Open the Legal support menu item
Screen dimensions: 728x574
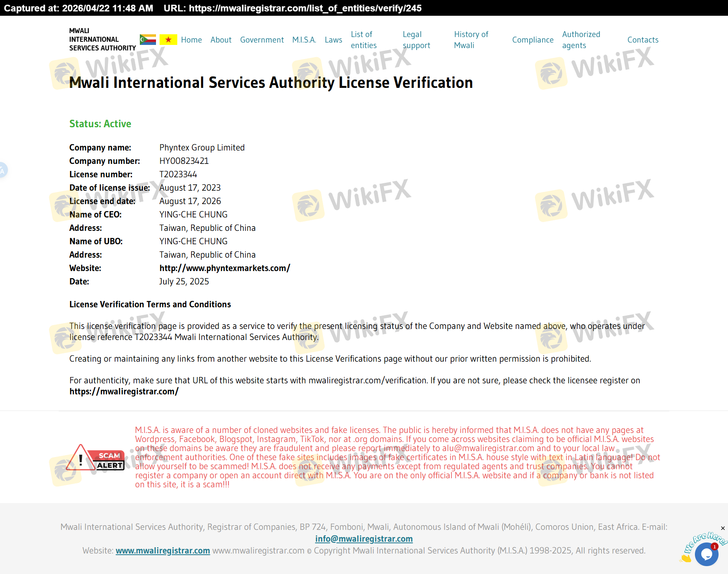[416, 40]
